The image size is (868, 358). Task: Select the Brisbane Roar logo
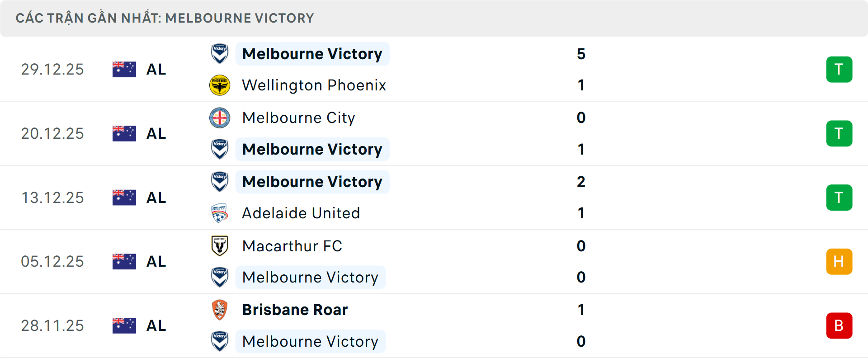220,310
